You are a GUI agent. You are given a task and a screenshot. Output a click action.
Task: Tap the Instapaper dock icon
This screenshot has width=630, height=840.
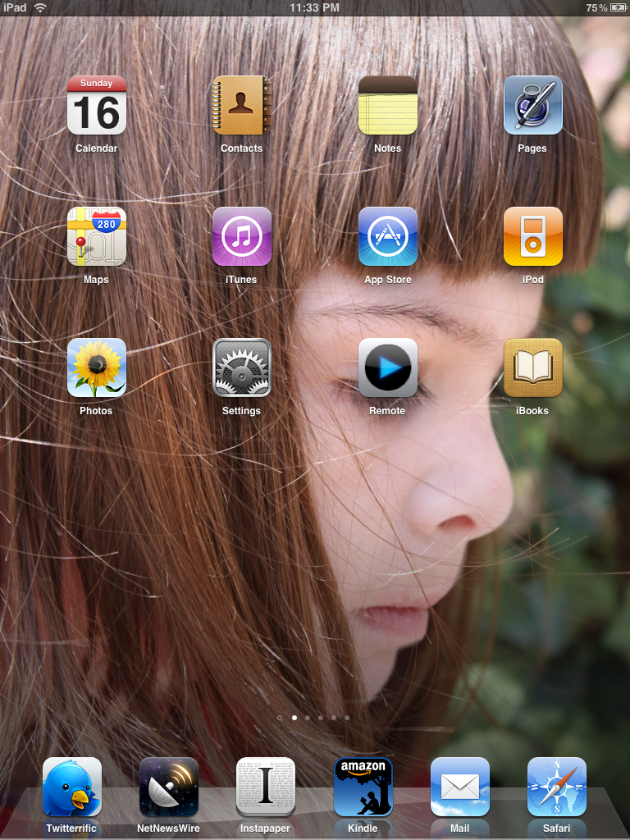click(266, 787)
